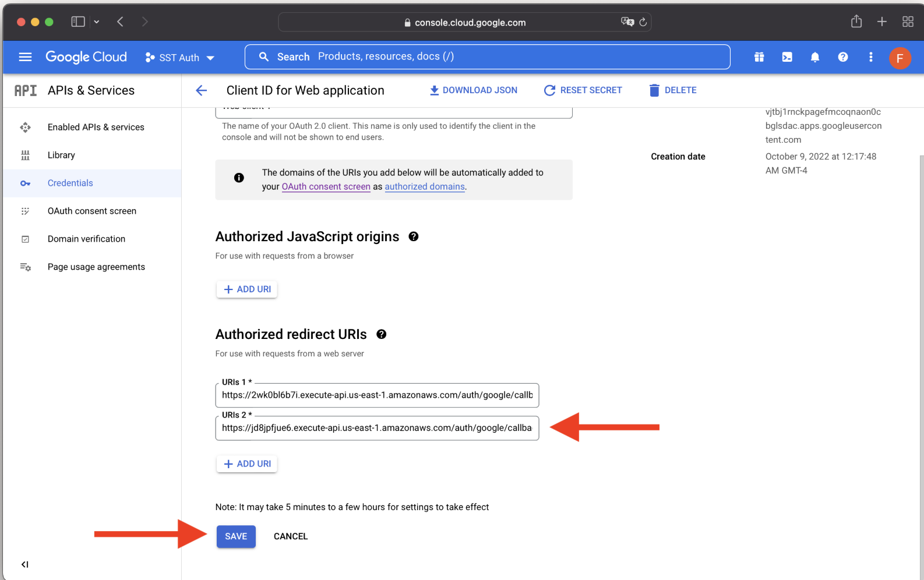Select Credentials in the sidebar

[x=92, y=183]
